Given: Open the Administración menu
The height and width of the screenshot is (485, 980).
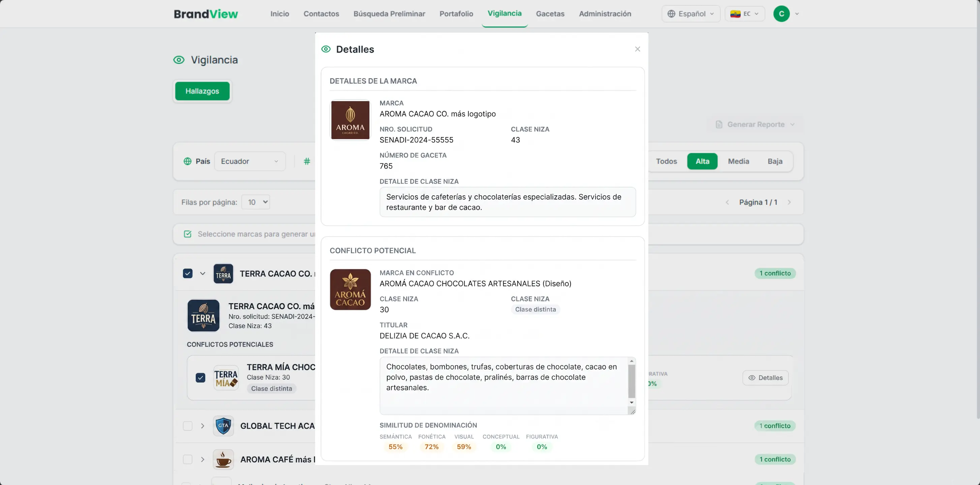Looking at the screenshot, I should point(605,14).
